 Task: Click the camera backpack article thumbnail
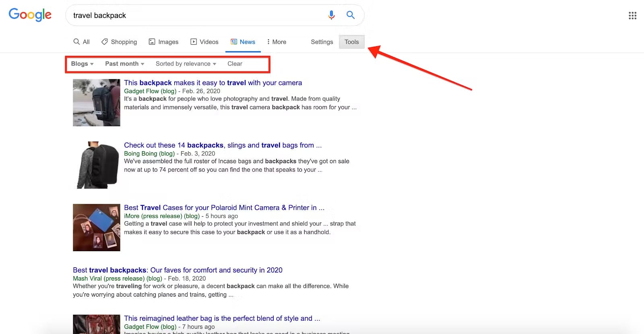[x=97, y=102]
